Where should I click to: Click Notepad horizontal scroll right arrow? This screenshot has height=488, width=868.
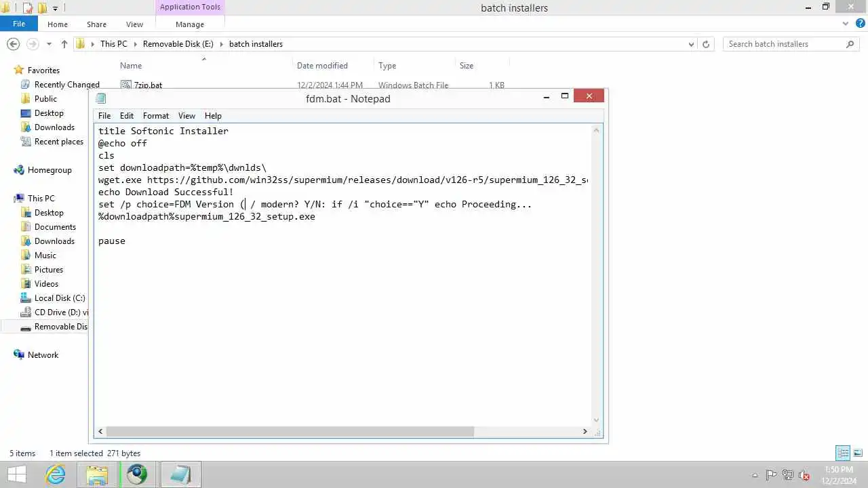click(585, 432)
